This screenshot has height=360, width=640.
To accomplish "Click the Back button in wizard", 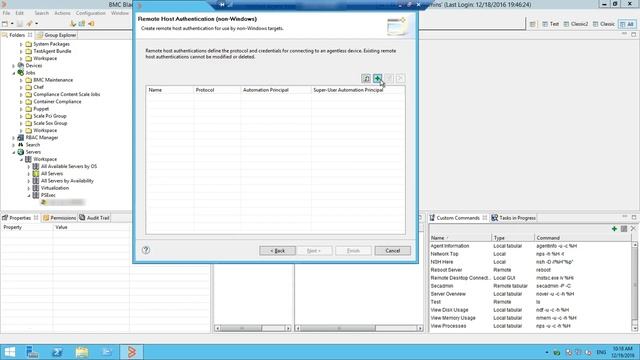I will [x=278, y=251].
